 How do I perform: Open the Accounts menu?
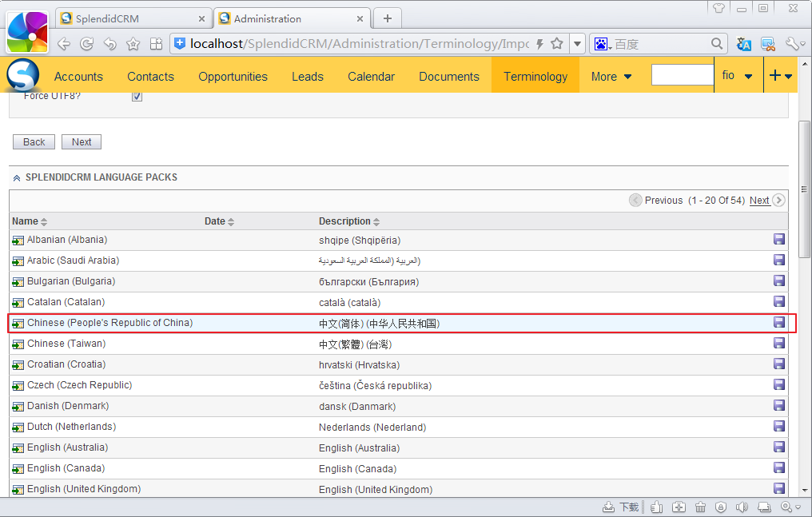click(78, 77)
